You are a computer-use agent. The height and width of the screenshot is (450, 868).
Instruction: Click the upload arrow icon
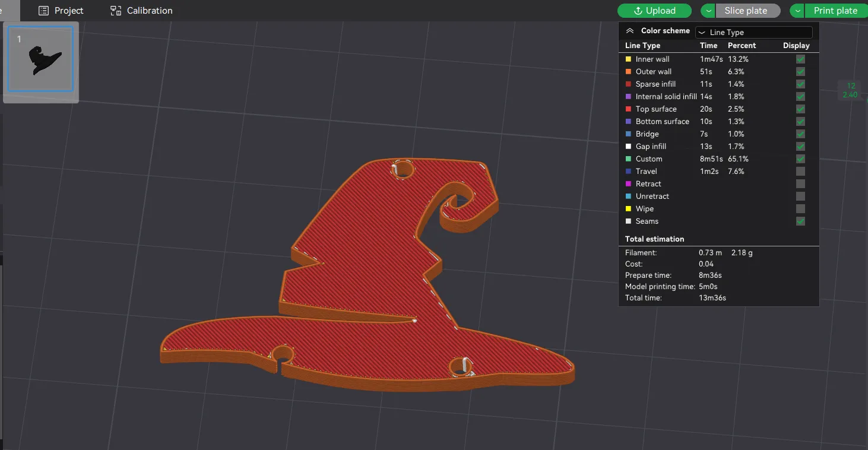coord(638,11)
